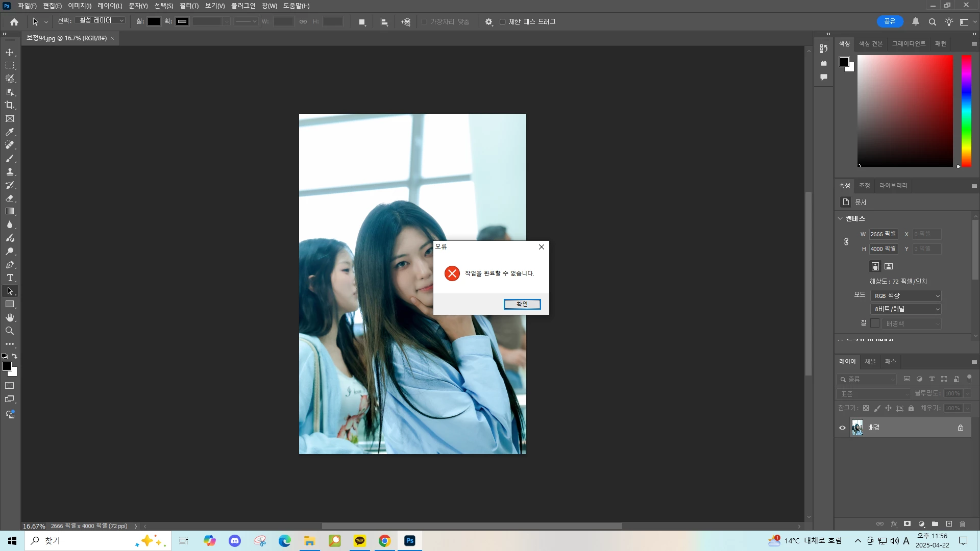Image resolution: width=980 pixels, height=551 pixels.
Task: Select the Brush tool
Action: 10,159
